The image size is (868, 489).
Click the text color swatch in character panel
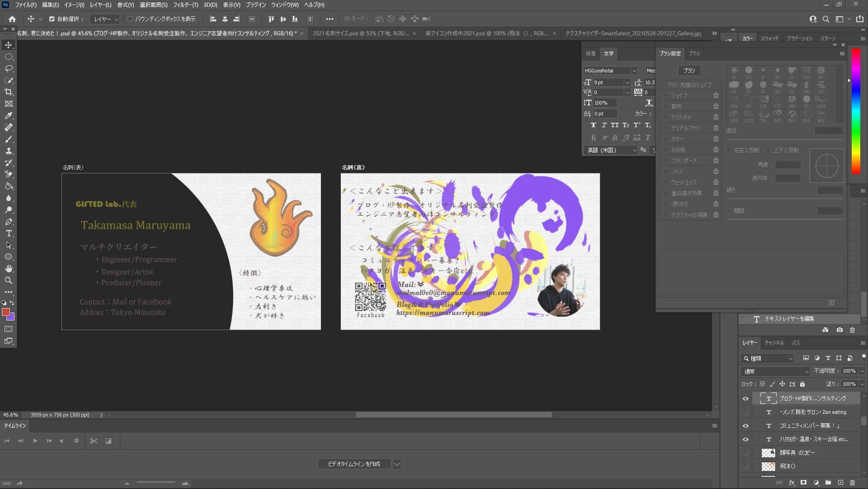pyautogui.click(x=655, y=114)
